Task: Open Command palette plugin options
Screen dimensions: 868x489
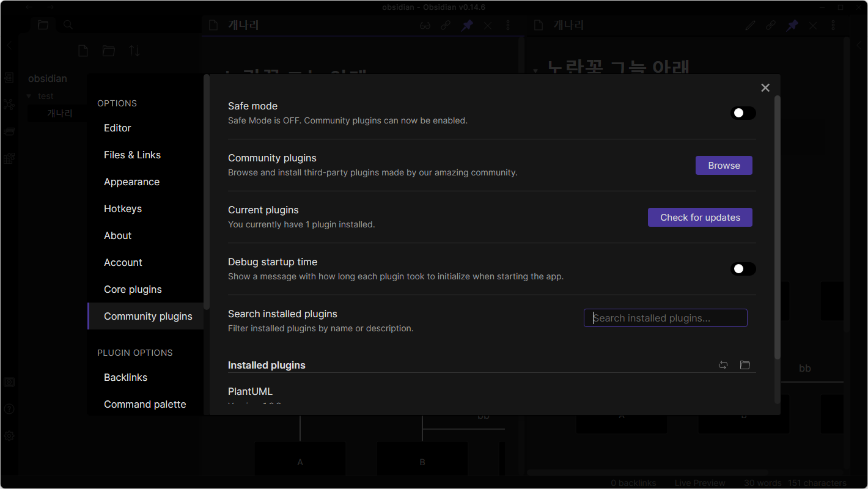Action: (x=145, y=405)
